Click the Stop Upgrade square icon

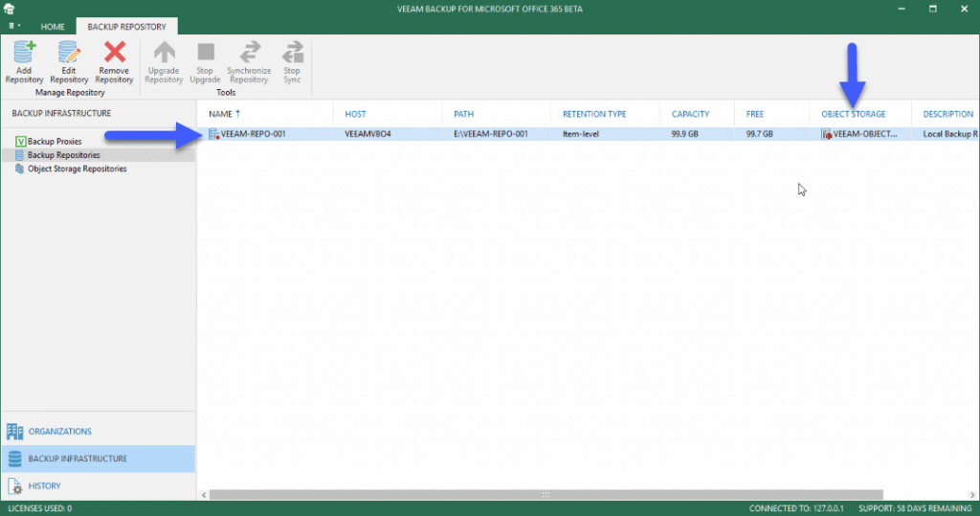click(206, 52)
